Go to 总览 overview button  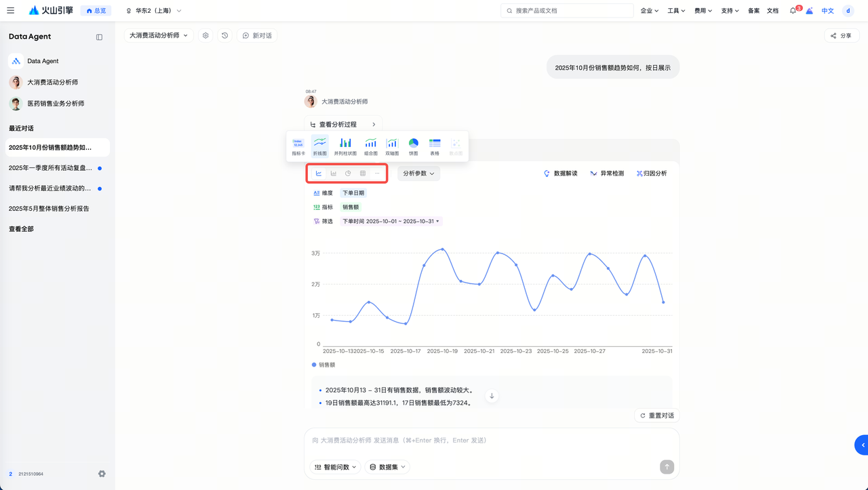point(96,11)
